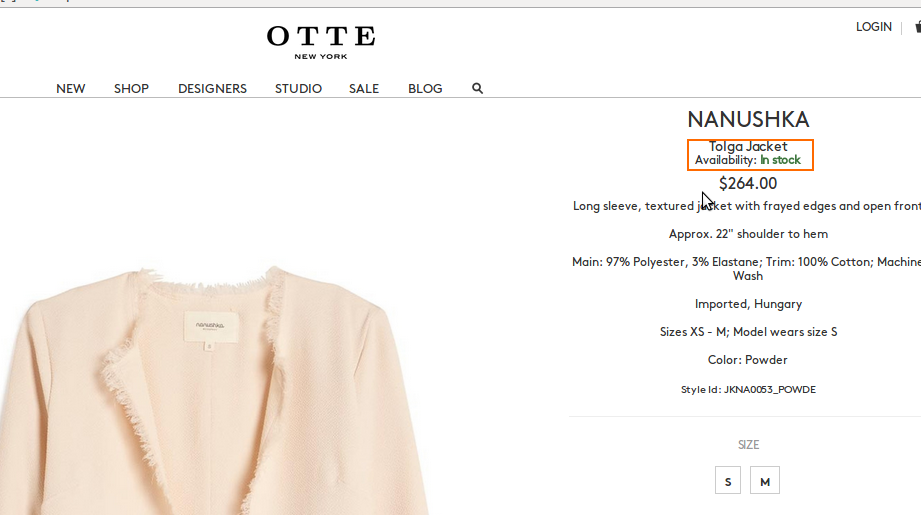
Task: Choose size M option
Action: point(765,481)
